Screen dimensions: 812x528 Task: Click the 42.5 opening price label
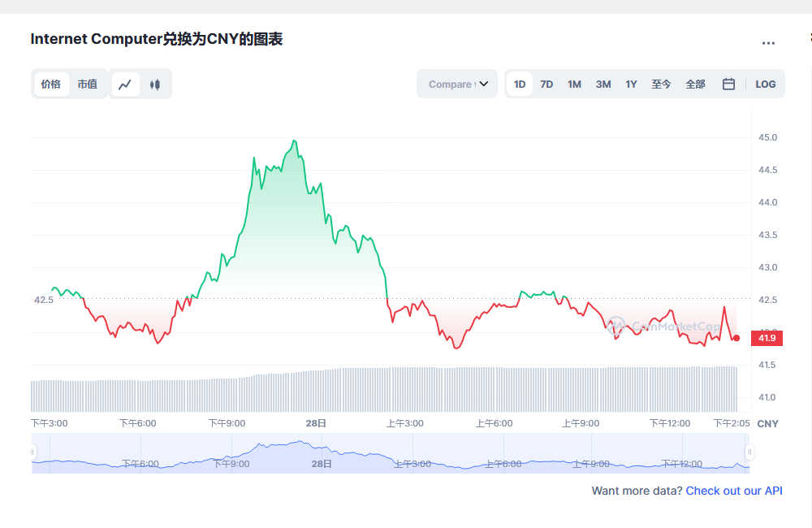coord(44,300)
